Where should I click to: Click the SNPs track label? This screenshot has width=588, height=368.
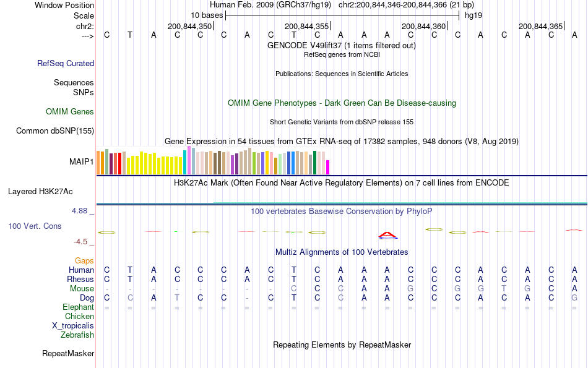[84, 92]
